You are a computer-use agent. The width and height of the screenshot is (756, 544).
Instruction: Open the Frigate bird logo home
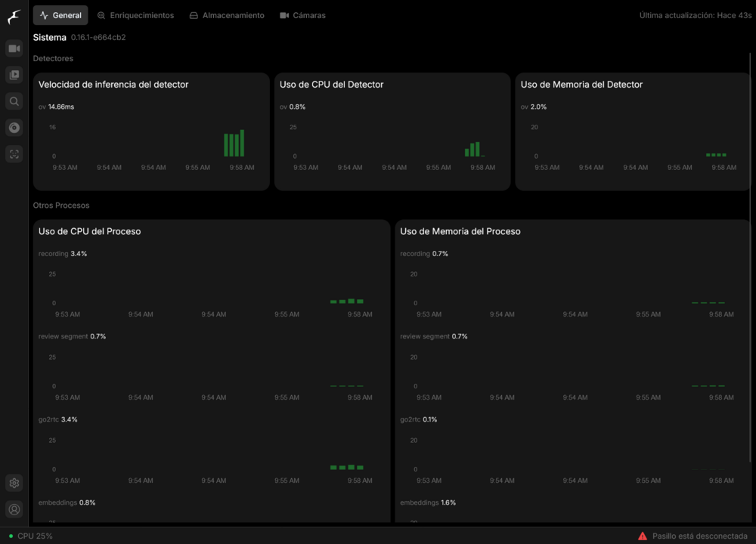coord(14,17)
